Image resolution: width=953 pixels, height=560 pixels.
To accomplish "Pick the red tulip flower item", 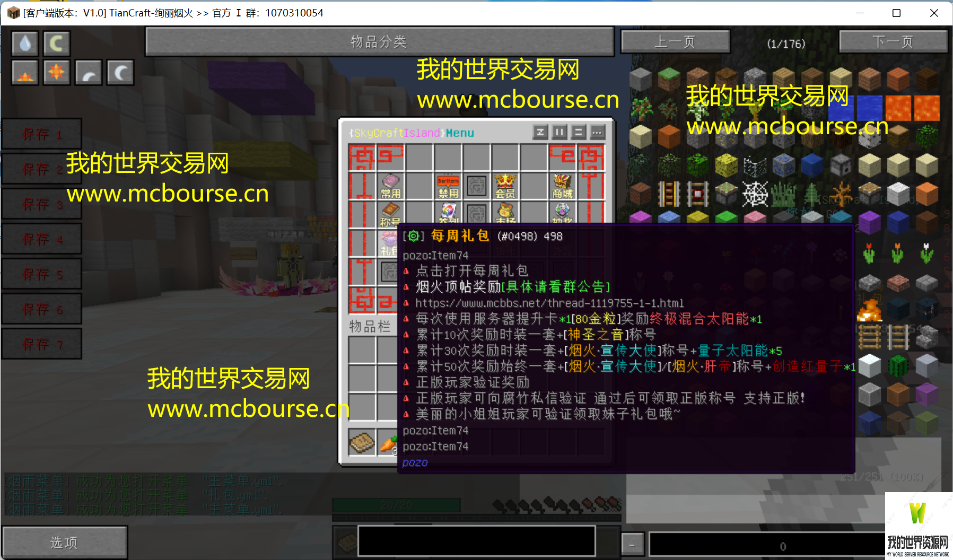I will (x=870, y=253).
